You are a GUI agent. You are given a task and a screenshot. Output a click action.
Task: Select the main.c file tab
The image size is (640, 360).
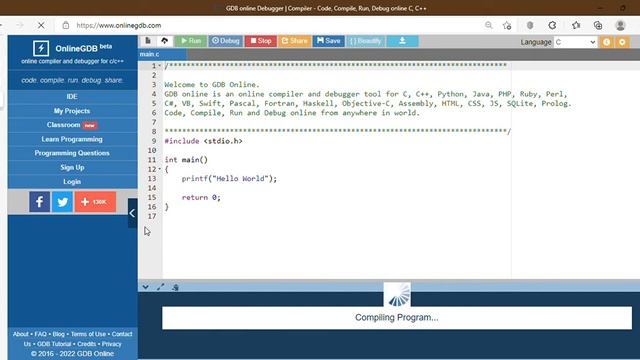[162, 54]
